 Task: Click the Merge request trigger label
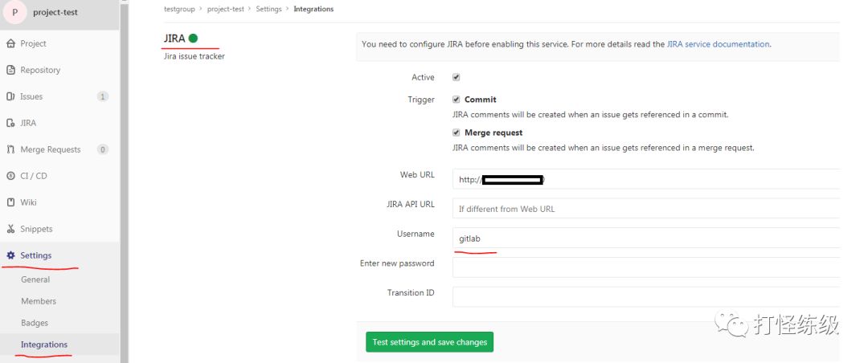[x=493, y=133]
